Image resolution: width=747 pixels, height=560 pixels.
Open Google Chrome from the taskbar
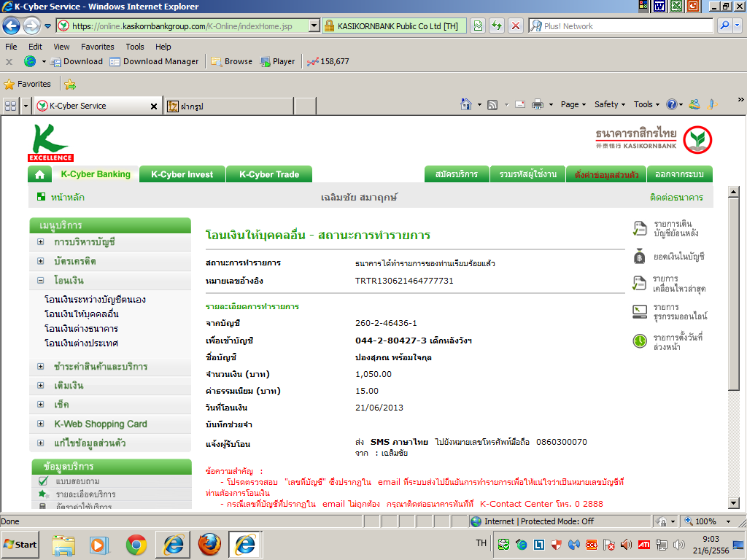(136, 544)
